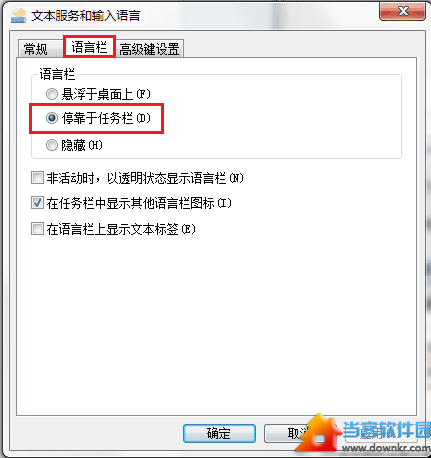
Task: Switch to the 常规 tab
Action: pyautogui.click(x=36, y=49)
